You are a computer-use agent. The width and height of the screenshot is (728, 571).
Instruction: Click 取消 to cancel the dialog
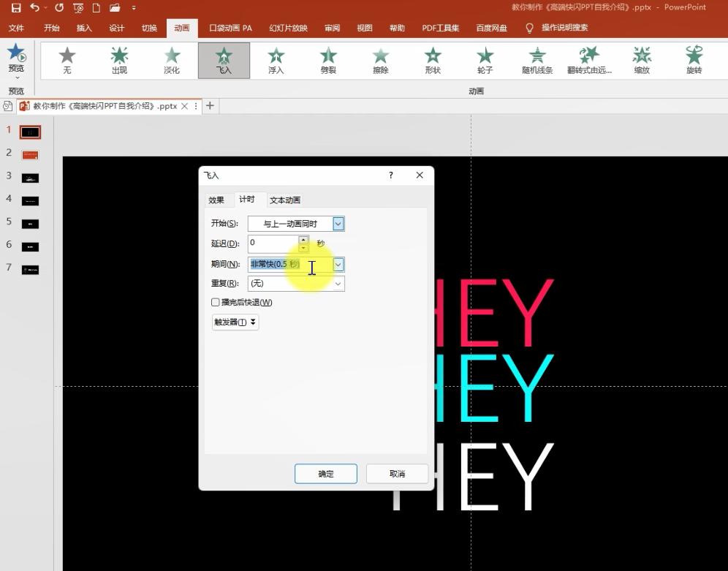pos(397,474)
